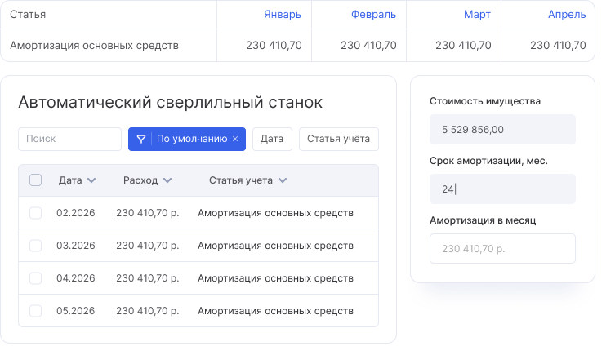Focus the Поиск search field

pos(69,139)
